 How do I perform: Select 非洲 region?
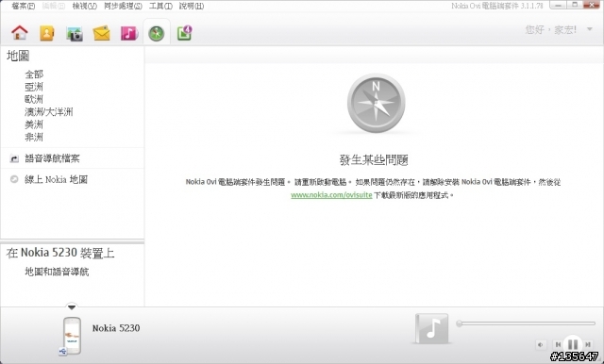coord(34,138)
